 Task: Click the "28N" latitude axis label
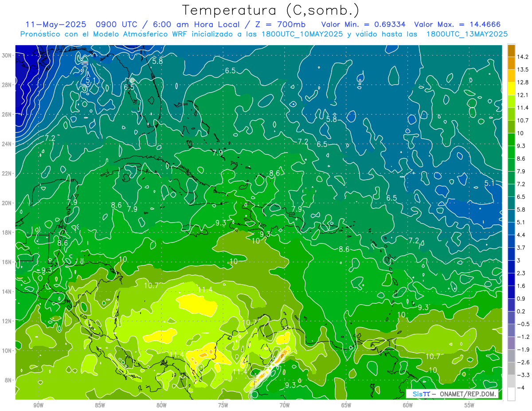pyautogui.click(x=7, y=84)
